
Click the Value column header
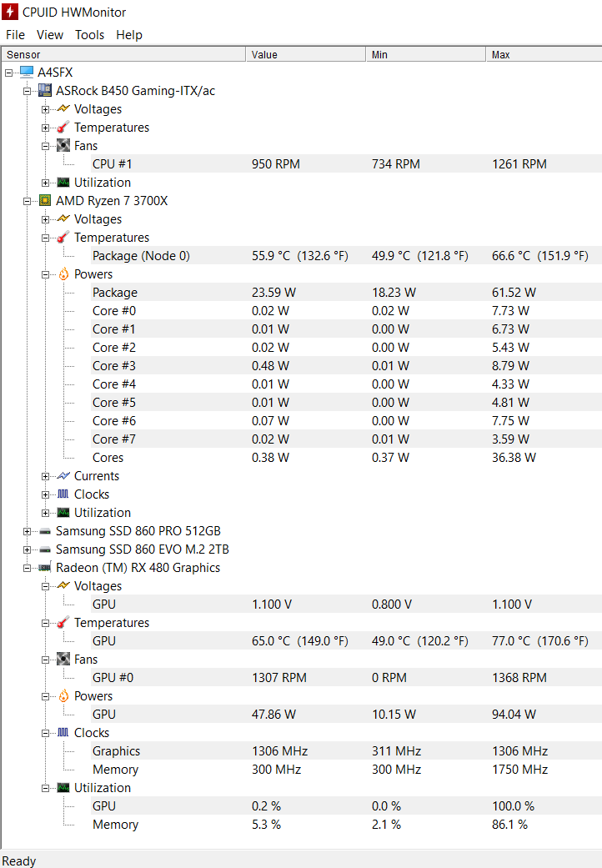tap(305, 54)
